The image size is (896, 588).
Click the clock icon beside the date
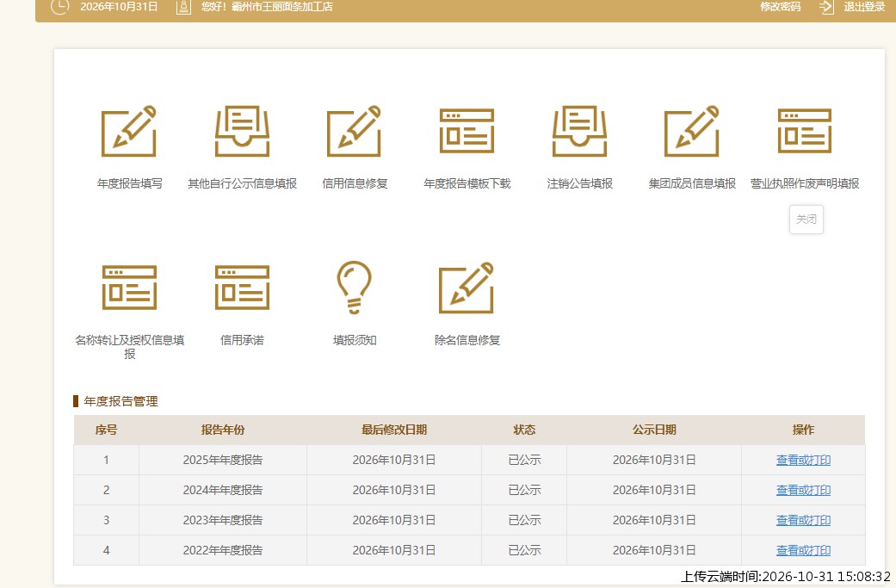click(x=59, y=6)
